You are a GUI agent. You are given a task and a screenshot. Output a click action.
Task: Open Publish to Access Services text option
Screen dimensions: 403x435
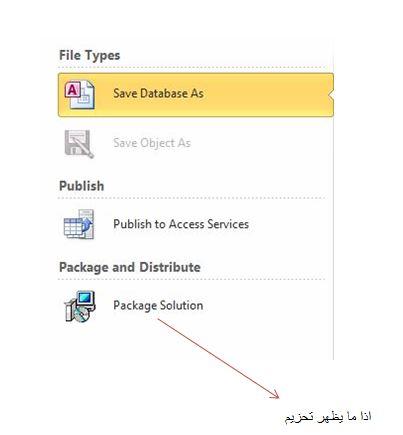181,224
